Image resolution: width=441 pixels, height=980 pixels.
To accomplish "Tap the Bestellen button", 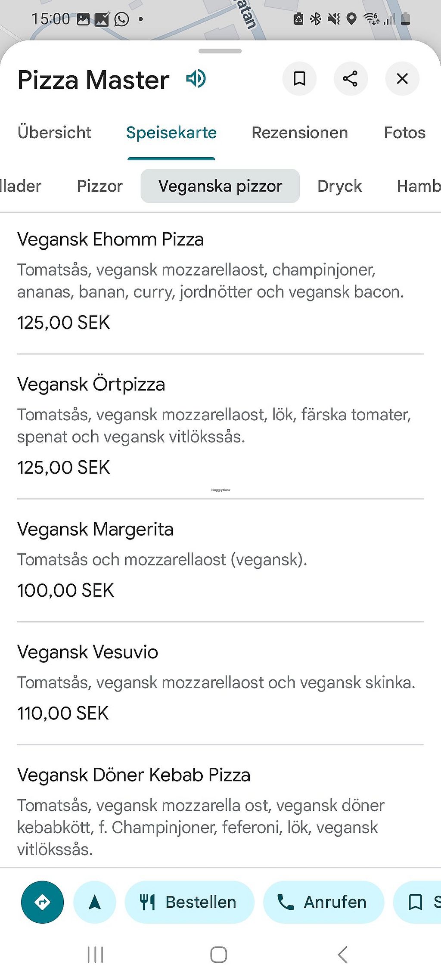I will click(189, 902).
